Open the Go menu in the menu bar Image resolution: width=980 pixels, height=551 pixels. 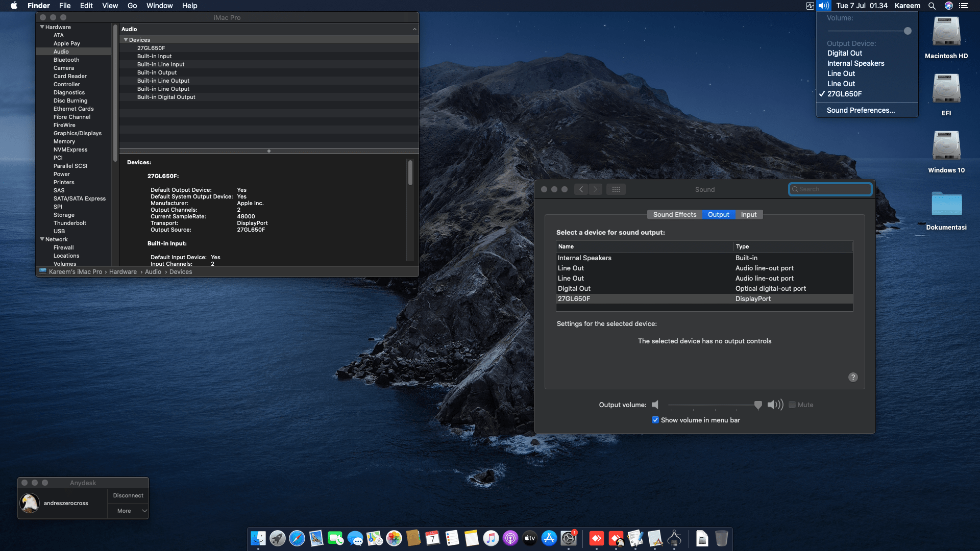[132, 6]
